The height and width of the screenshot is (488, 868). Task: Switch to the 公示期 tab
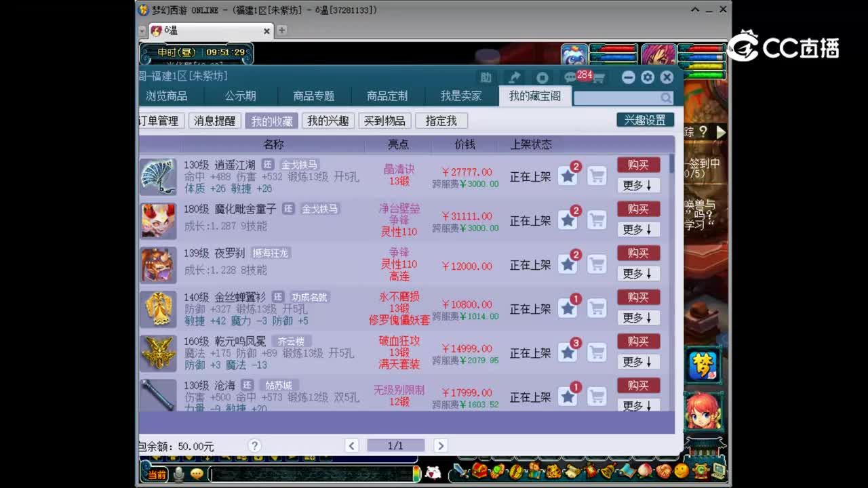pyautogui.click(x=241, y=96)
